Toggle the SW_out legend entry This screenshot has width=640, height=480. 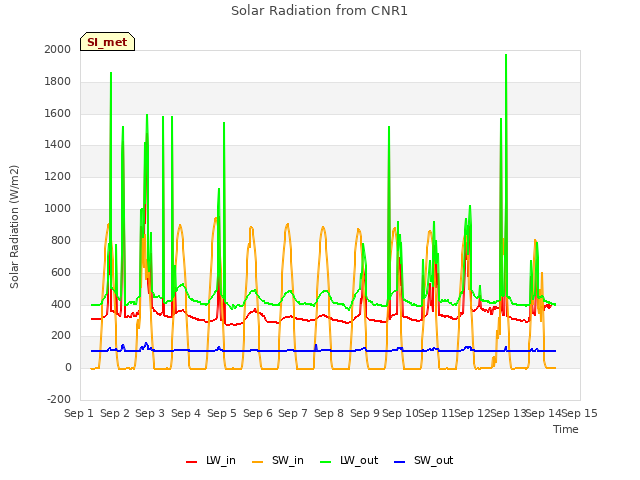(x=423, y=460)
